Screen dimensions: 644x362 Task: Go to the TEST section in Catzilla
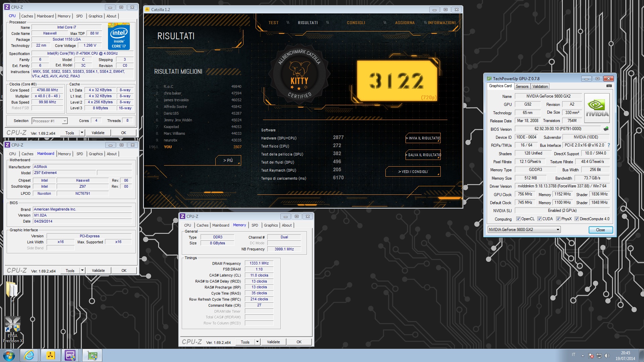coord(273,23)
